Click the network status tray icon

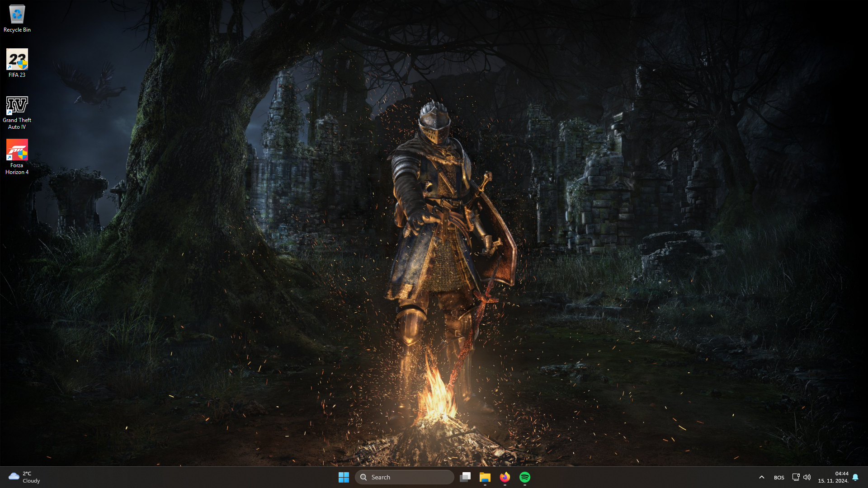(796, 477)
